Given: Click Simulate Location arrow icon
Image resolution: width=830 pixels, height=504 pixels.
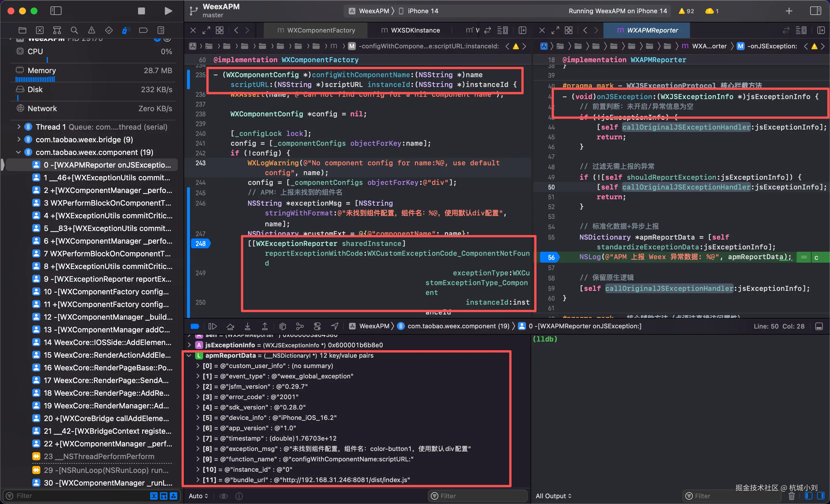Looking at the screenshot, I should point(335,326).
